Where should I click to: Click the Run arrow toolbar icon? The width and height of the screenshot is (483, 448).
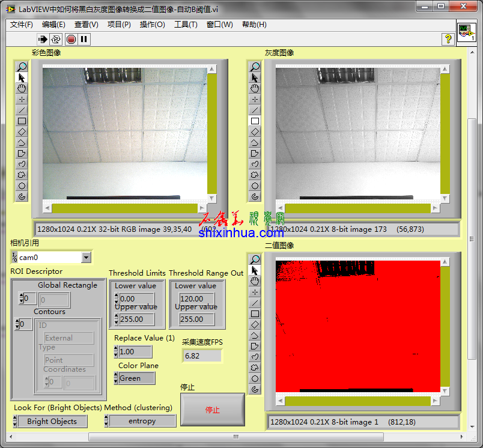coord(43,39)
